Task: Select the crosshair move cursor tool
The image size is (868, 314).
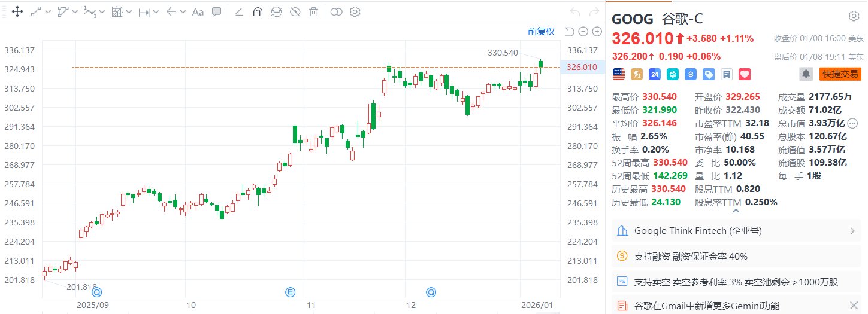Action: click(x=17, y=11)
